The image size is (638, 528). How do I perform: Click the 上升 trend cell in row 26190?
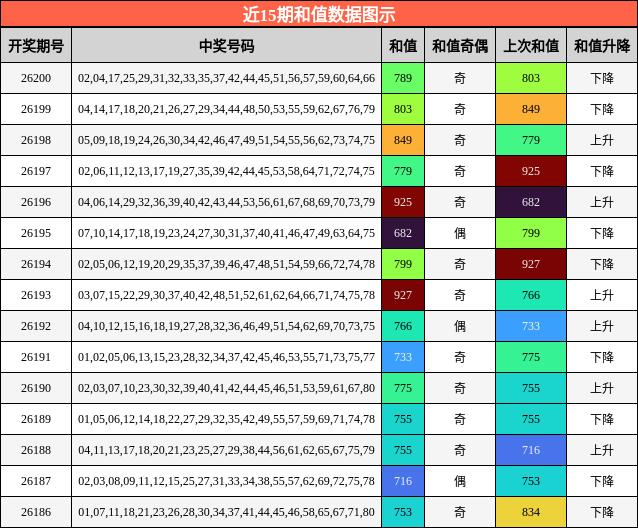click(602, 388)
